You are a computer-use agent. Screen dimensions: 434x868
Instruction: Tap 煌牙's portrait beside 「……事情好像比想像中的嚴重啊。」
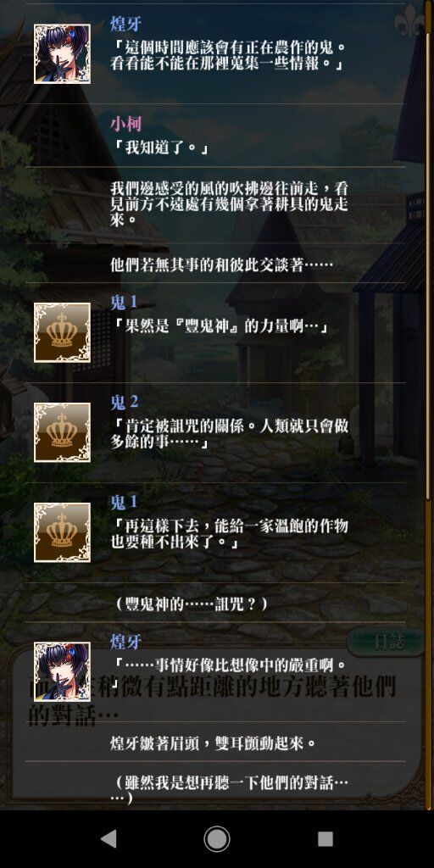point(62,671)
